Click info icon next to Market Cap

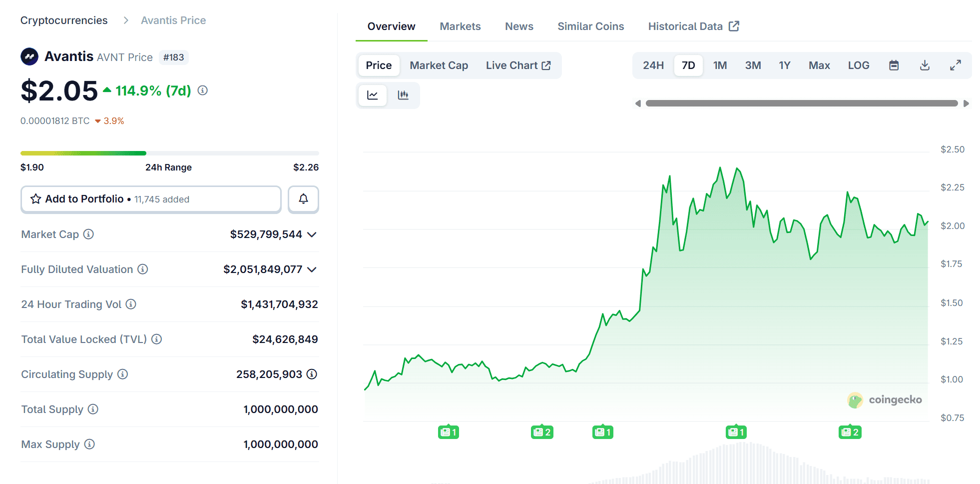(88, 234)
